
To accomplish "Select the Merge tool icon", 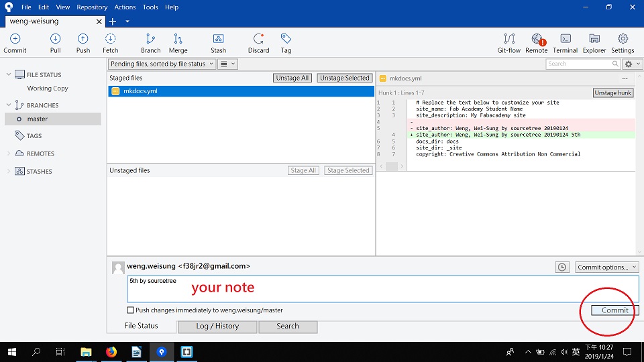I will (x=178, y=43).
